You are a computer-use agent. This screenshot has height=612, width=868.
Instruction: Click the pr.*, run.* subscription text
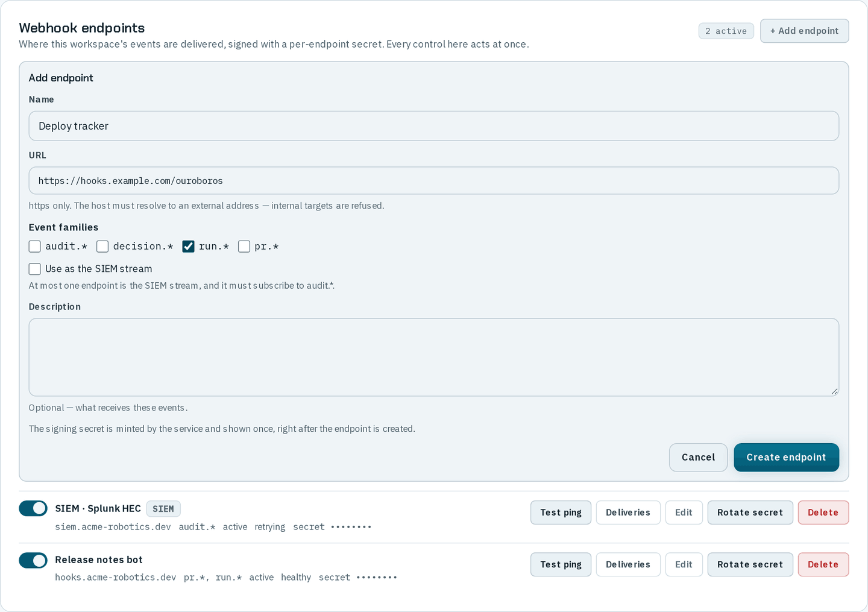pos(213,578)
